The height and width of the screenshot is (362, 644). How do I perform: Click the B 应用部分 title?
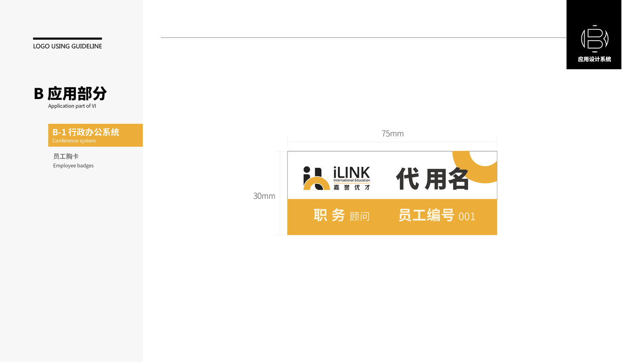[70, 94]
